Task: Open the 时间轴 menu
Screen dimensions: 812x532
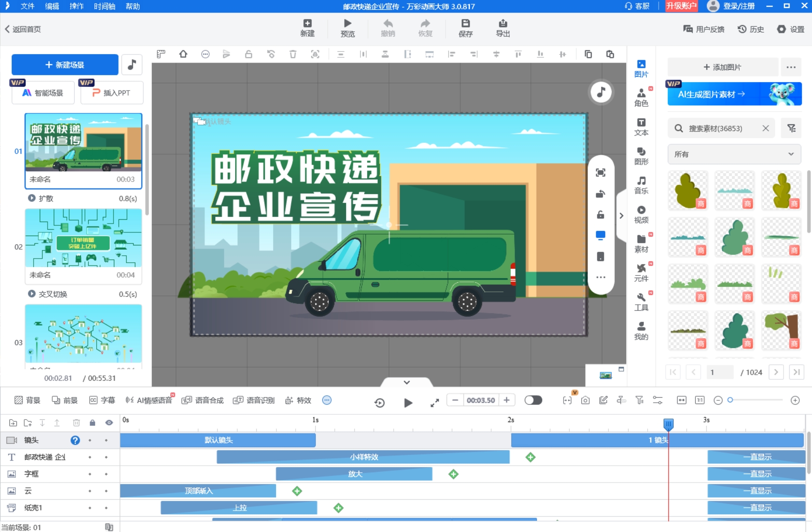Action: click(104, 6)
